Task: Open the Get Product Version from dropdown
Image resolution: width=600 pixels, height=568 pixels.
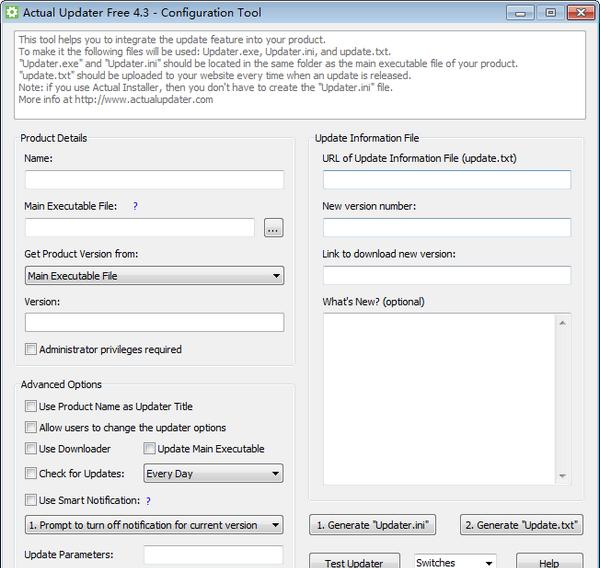Action: coord(154,276)
